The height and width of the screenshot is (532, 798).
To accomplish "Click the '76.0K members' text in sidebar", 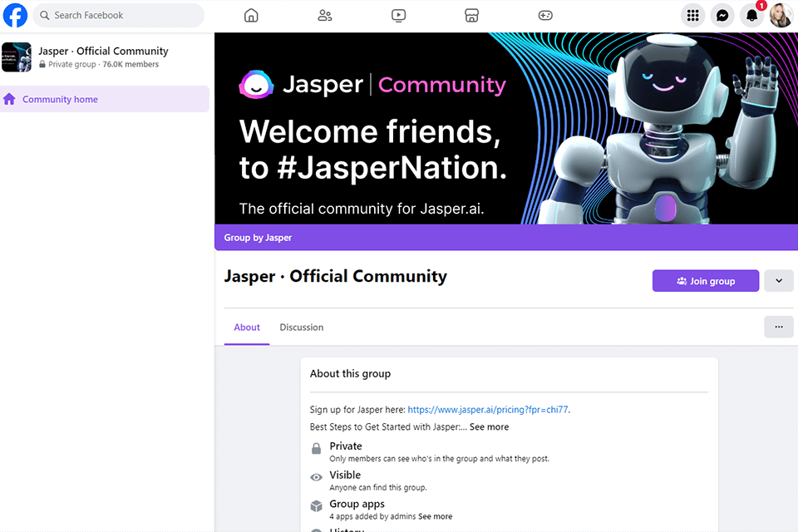I will 131,64.
